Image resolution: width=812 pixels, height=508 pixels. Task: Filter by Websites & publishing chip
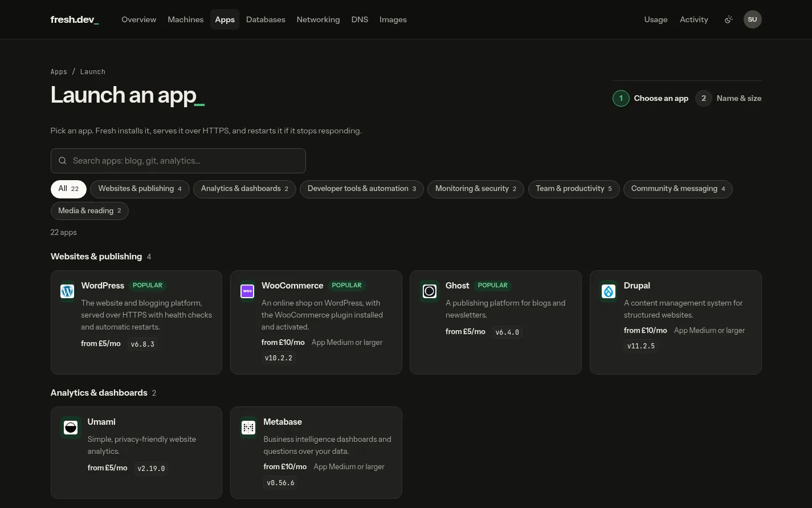[x=140, y=189]
